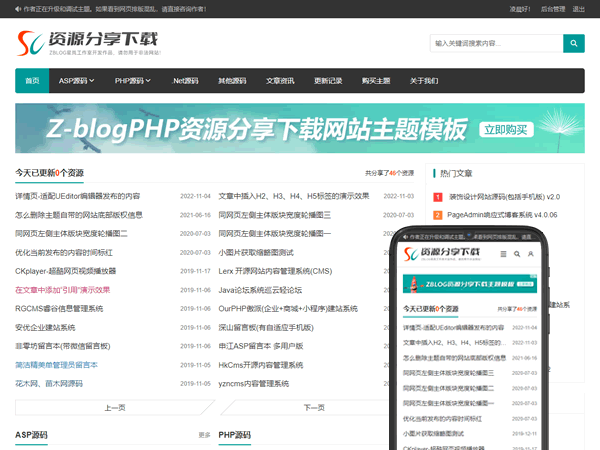Go to 文章资讯 in navigation bar
This screenshot has width=600, height=450.
coord(280,81)
